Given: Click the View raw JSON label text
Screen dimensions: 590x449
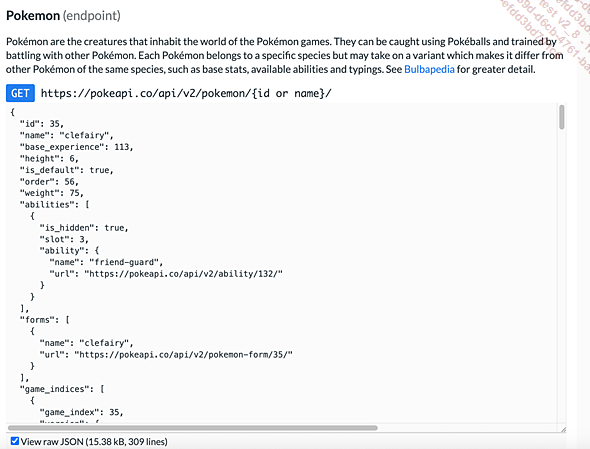Looking at the screenshot, I should point(94,441).
